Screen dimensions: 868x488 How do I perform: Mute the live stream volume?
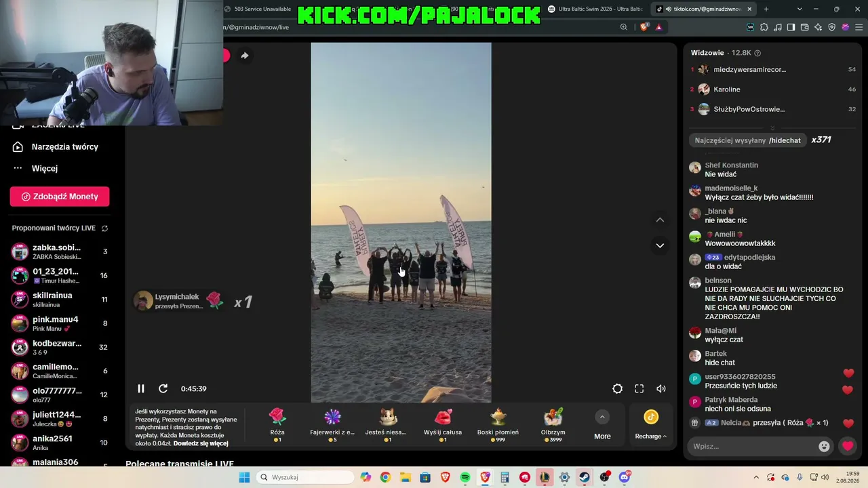click(661, 388)
